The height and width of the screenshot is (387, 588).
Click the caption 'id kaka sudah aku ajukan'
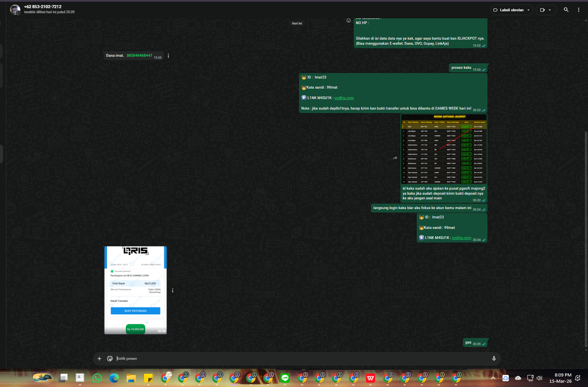pos(444,193)
